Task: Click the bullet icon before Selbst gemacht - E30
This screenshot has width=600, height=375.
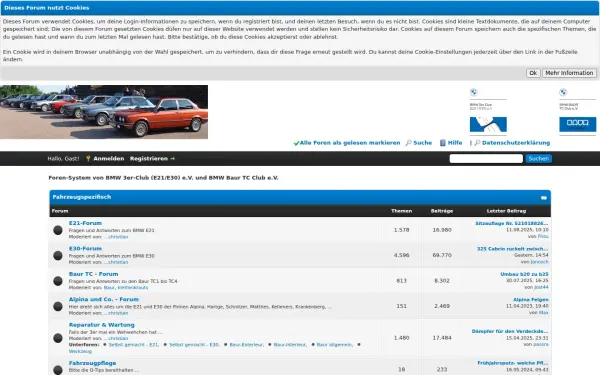Action: (165, 345)
